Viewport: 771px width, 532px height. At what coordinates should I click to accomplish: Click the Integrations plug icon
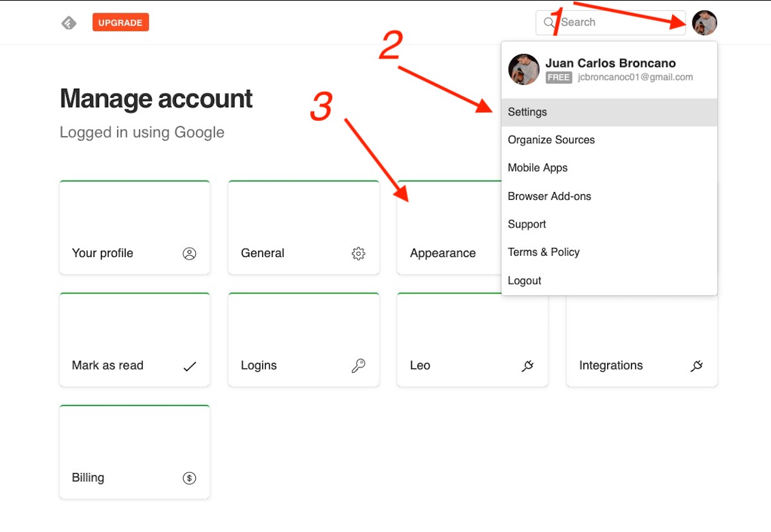(696, 366)
